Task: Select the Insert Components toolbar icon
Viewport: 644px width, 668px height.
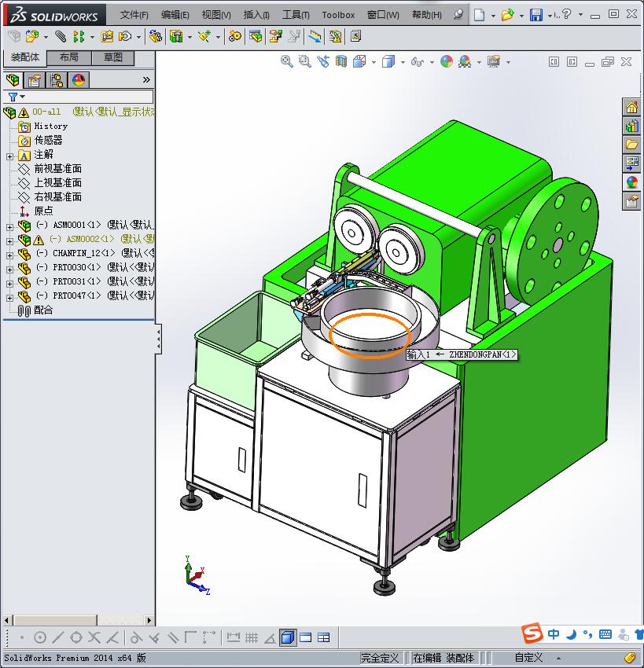Action: coord(30,36)
